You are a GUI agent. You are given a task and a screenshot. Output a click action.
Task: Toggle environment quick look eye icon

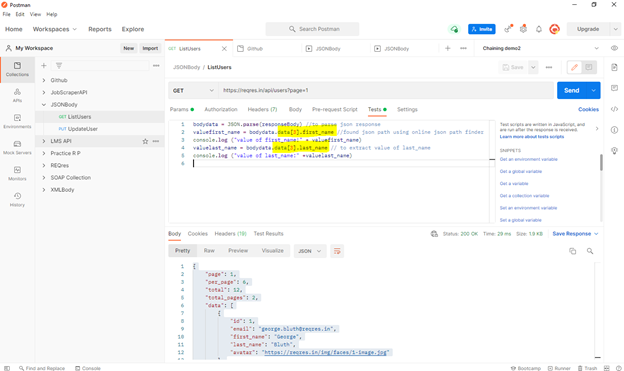point(614,48)
